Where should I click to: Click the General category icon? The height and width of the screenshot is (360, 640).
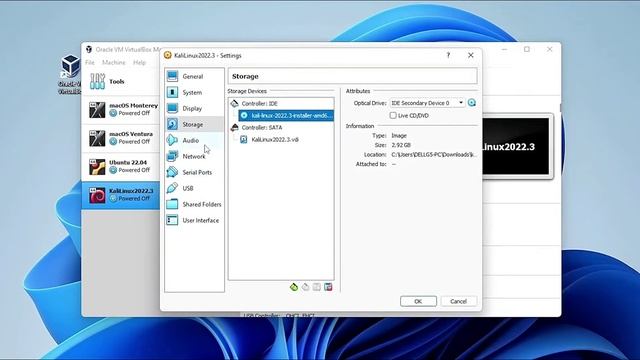click(x=172, y=76)
